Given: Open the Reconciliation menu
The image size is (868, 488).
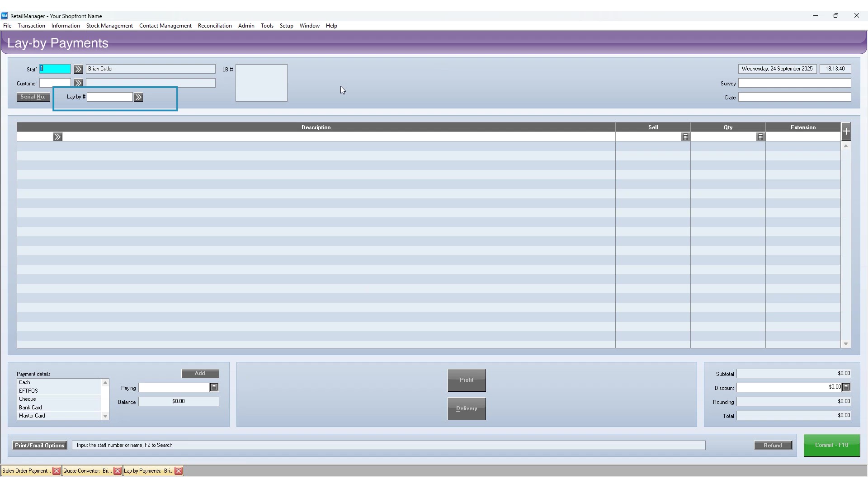Looking at the screenshot, I should click(214, 26).
